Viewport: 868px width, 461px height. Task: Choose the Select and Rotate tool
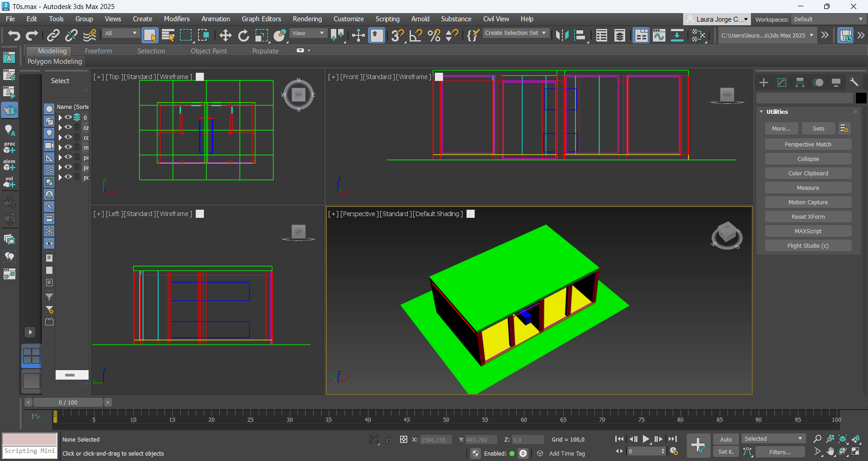coord(243,35)
